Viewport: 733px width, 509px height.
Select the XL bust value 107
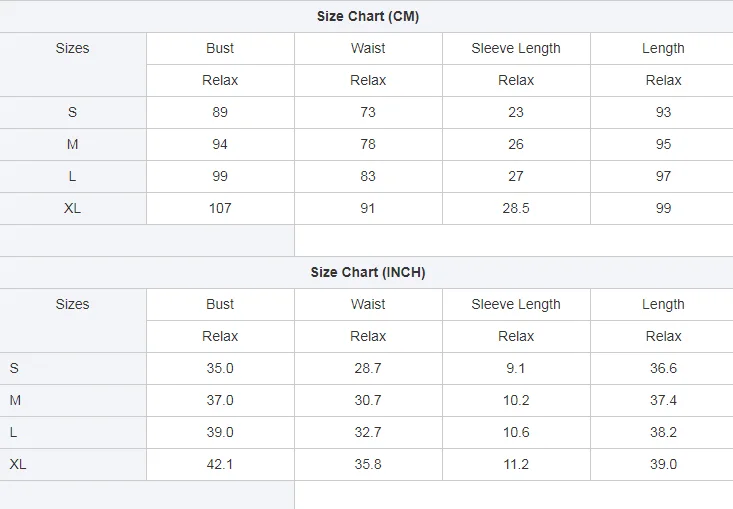tap(220, 208)
